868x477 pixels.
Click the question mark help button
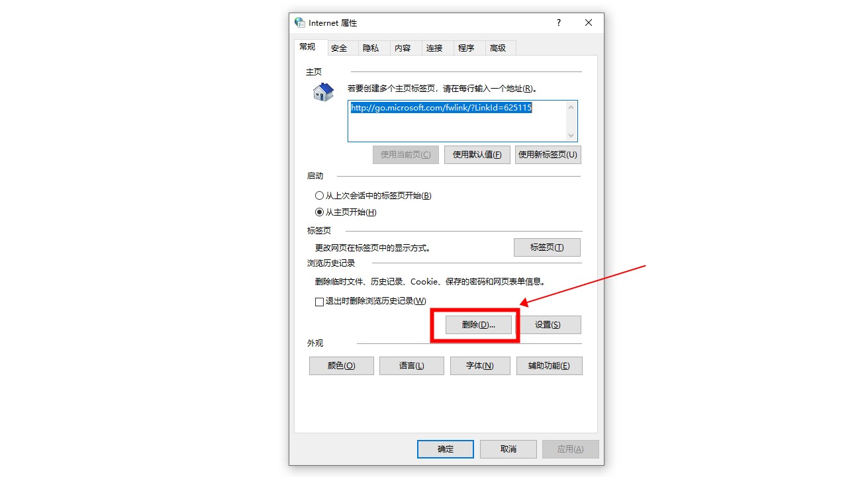coord(558,22)
